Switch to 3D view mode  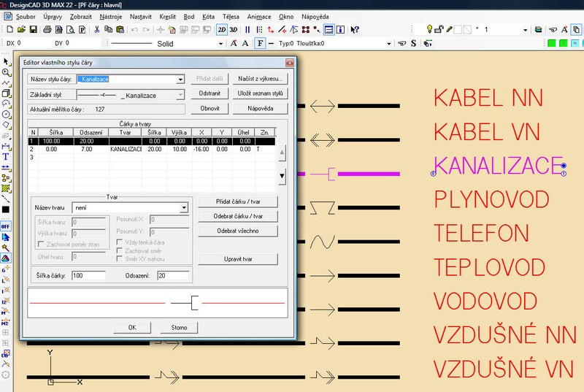234,29
